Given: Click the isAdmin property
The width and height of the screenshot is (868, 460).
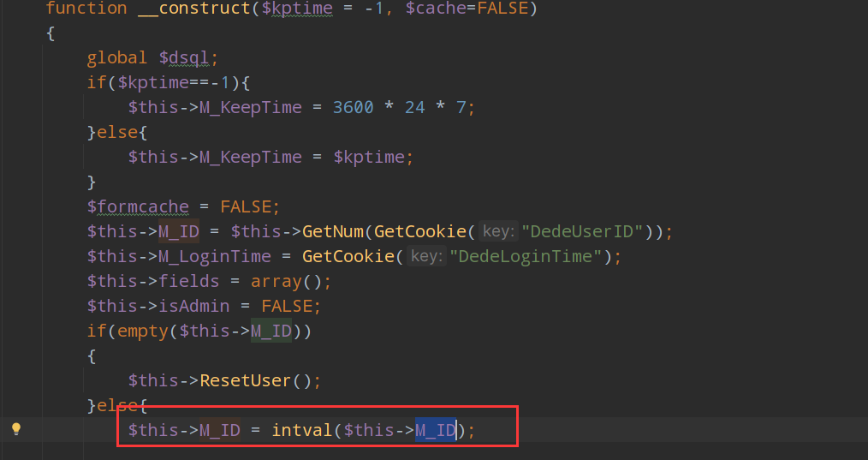Looking at the screenshot, I should pyautogui.click(x=194, y=306).
